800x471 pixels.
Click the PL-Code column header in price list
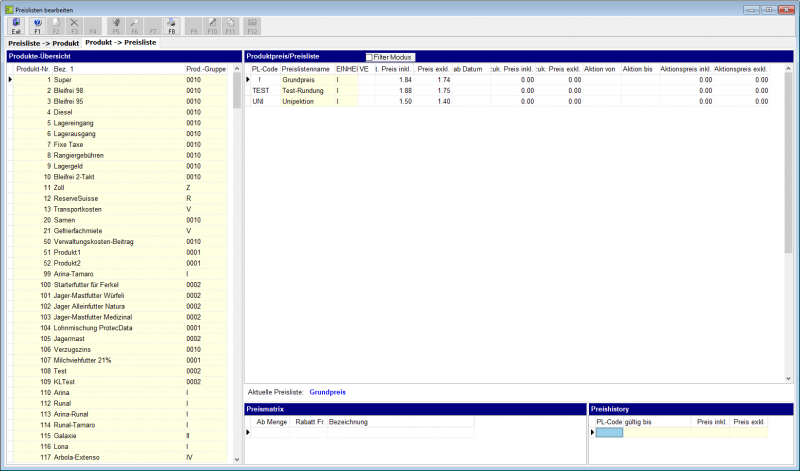click(x=265, y=69)
